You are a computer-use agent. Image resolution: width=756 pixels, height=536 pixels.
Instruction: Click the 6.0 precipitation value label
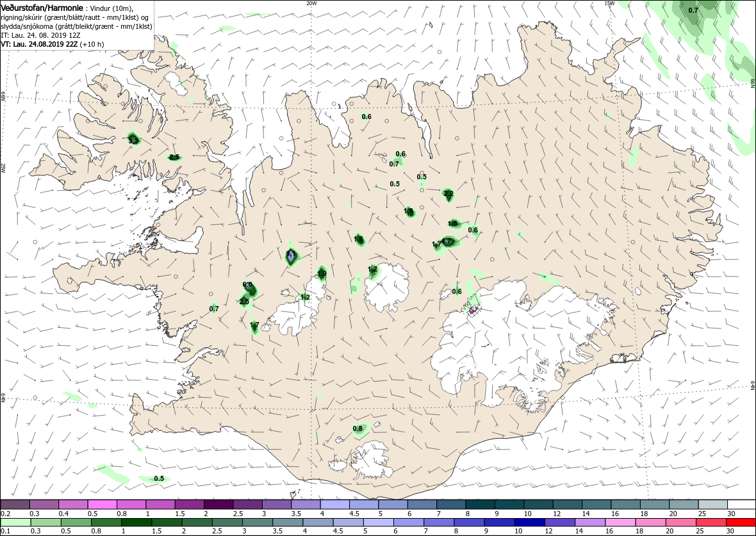click(247, 284)
